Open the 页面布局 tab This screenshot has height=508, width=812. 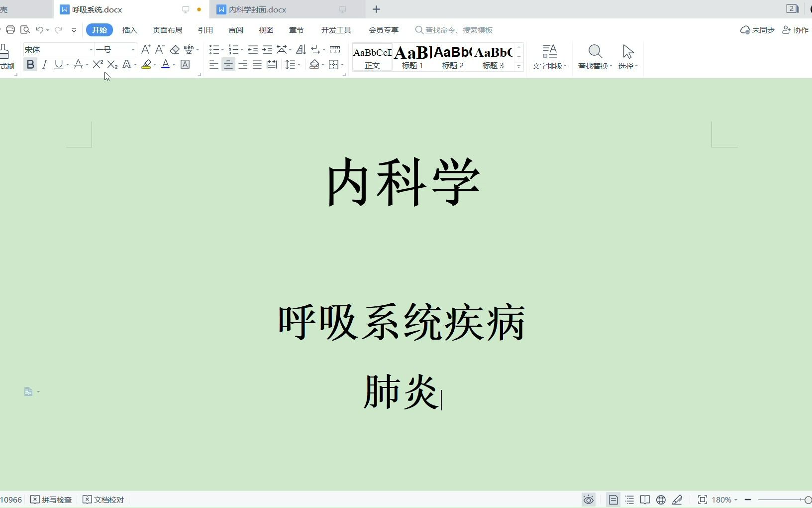168,30
